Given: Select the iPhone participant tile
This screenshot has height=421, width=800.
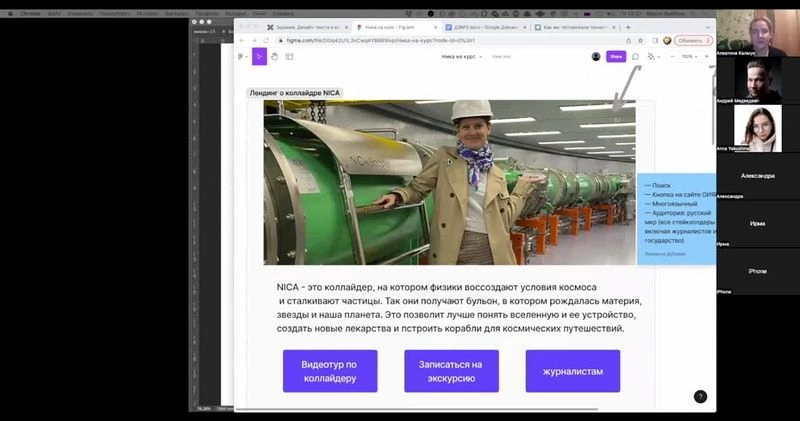Looking at the screenshot, I should (x=758, y=271).
